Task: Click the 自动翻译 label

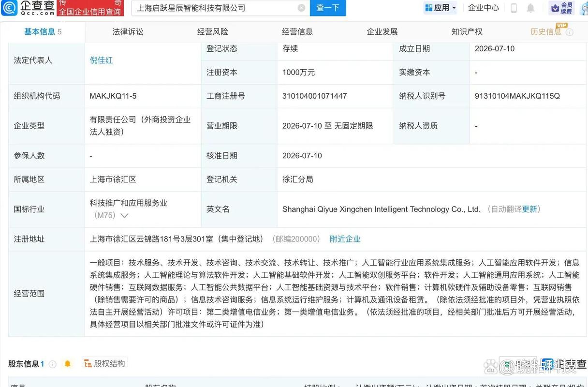Action: point(506,209)
